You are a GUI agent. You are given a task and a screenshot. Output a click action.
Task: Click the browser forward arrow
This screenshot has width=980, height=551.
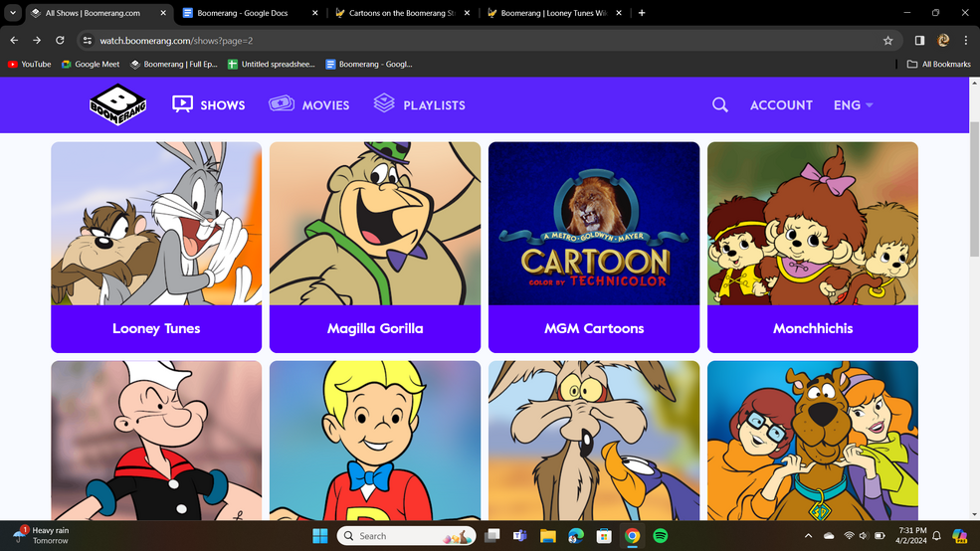(37, 40)
